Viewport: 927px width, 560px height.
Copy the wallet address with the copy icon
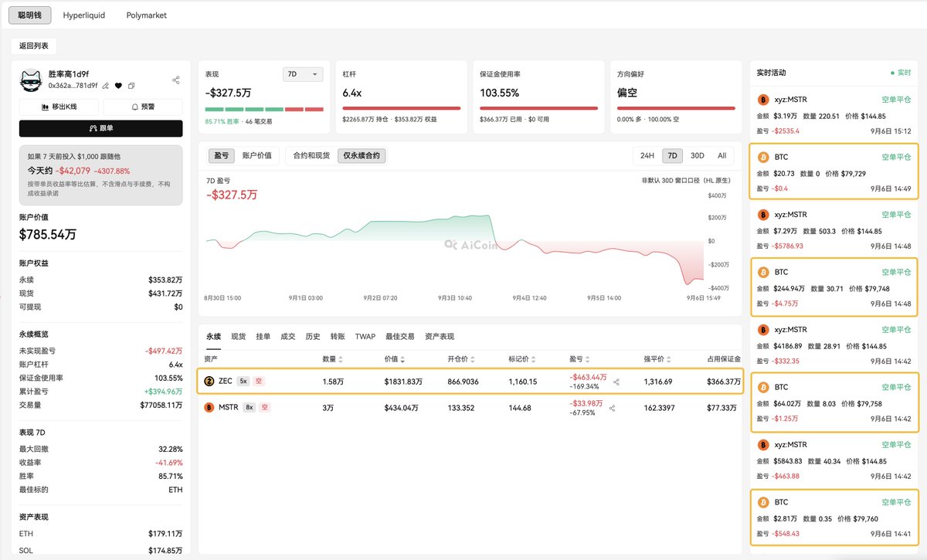pyautogui.click(x=131, y=86)
